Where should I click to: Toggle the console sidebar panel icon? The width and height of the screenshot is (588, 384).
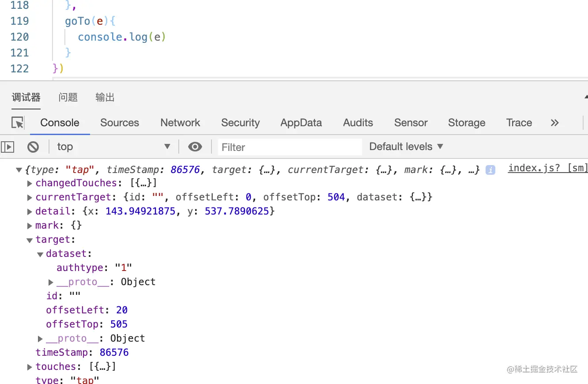click(8, 147)
